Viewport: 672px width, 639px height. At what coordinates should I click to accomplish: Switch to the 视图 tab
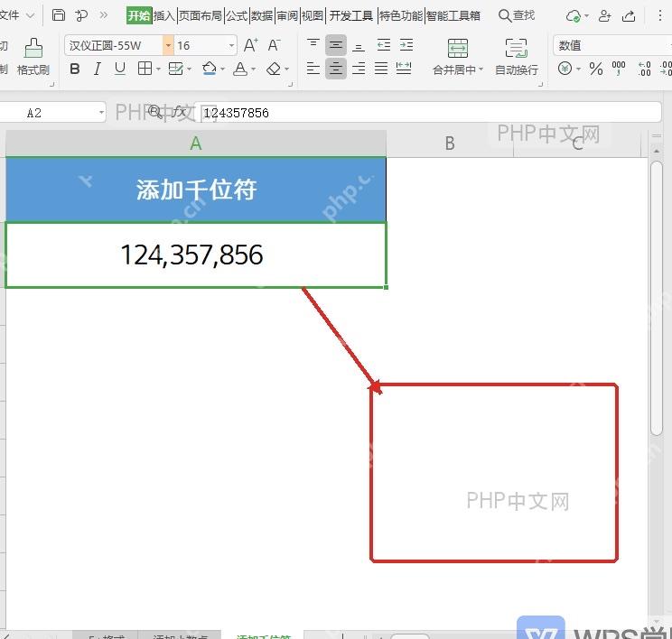click(313, 16)
